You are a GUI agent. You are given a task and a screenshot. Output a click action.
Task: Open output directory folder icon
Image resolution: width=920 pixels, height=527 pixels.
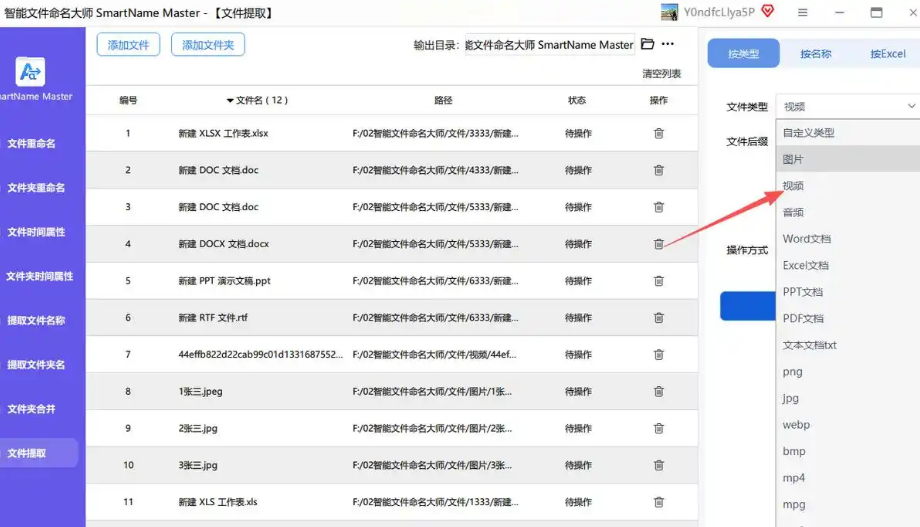(x=647, y=44)
